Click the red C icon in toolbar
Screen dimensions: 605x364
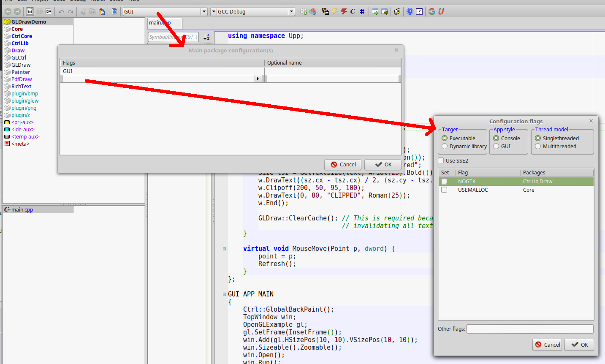pos(353,11)
